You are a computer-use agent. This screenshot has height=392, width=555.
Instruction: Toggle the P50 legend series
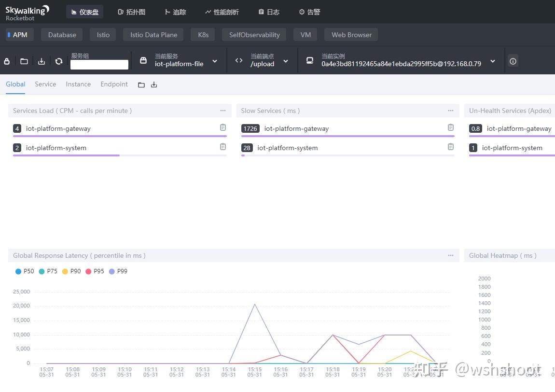pyautogui.click(x=25, y=271)
